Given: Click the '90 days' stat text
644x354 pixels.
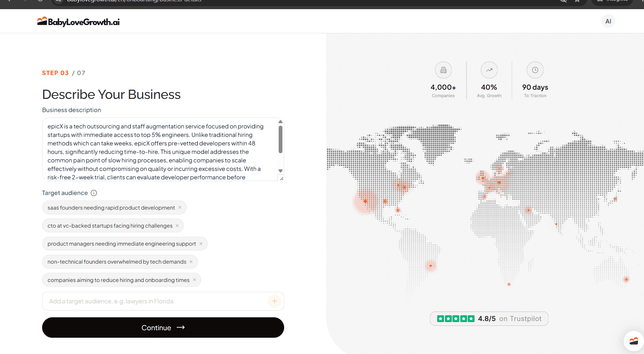Looking at the screenshot, I should (535, 87).
